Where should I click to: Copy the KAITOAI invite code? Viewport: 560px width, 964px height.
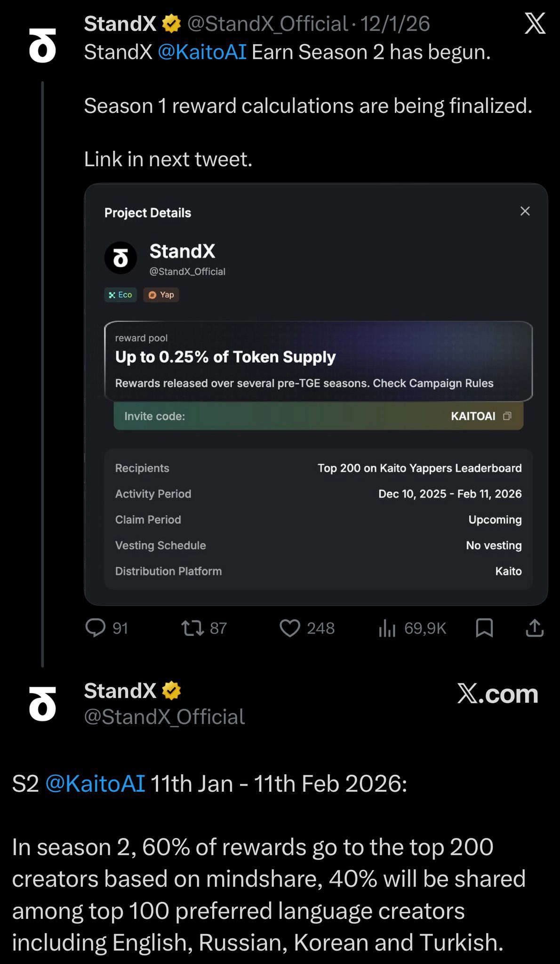click(507, 416)
